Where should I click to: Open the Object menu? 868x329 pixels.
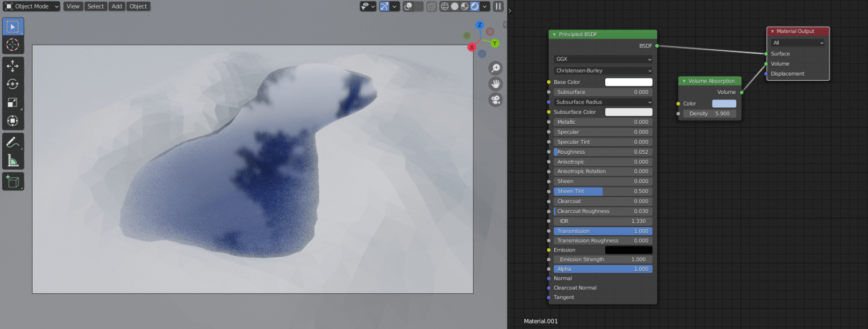point(138,6)
